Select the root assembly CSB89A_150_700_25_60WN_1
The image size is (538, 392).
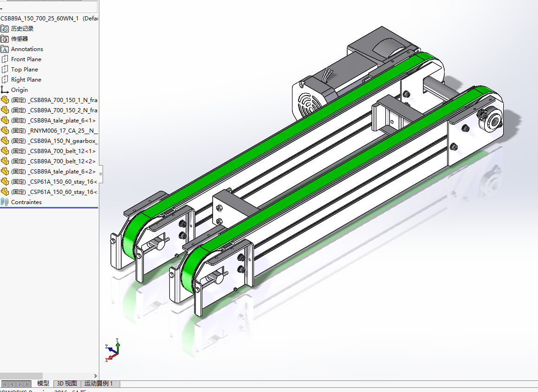click(x=39, y=19)
